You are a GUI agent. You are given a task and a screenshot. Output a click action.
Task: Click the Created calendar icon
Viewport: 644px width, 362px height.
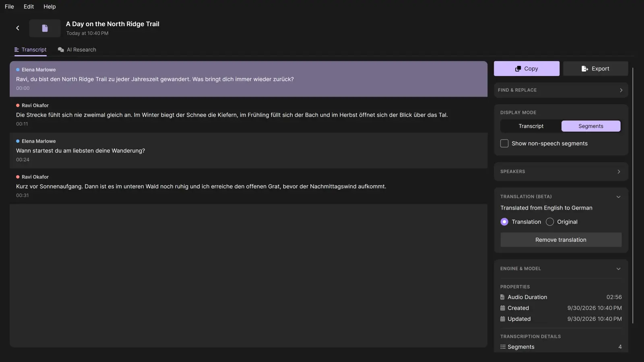[502, 308]
